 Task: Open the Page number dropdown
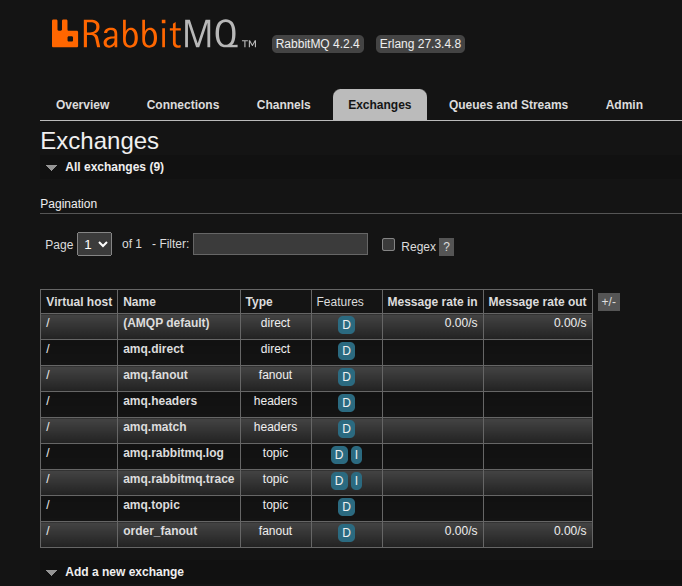point(94,244)
